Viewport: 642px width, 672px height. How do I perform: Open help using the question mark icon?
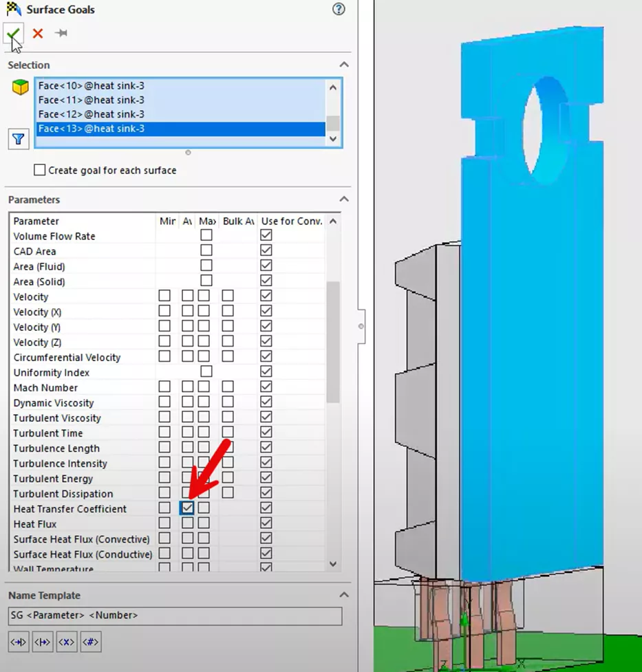pos(339,10)
